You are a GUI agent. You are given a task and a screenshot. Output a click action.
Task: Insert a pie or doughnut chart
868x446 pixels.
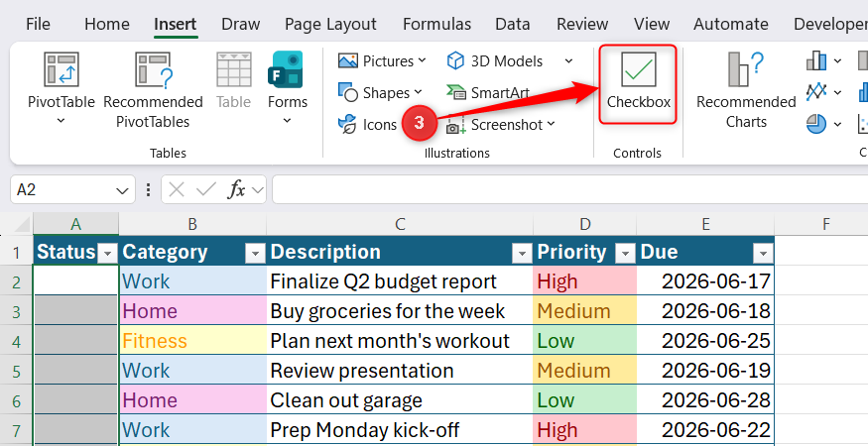tap(816, 124)
